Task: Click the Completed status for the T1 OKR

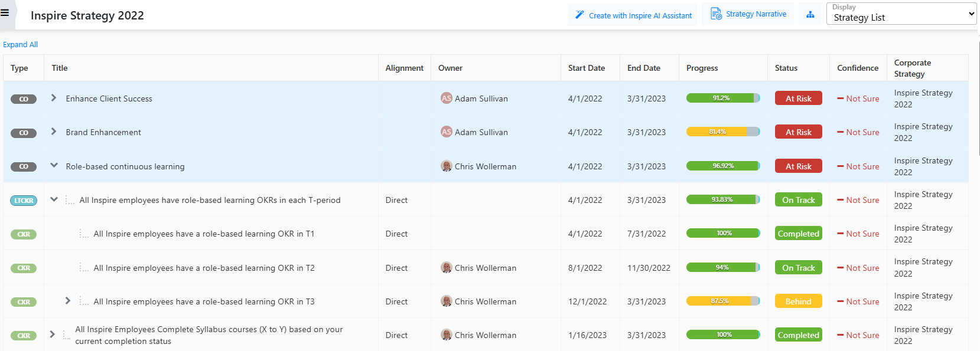Action: (x=799, y=234)
